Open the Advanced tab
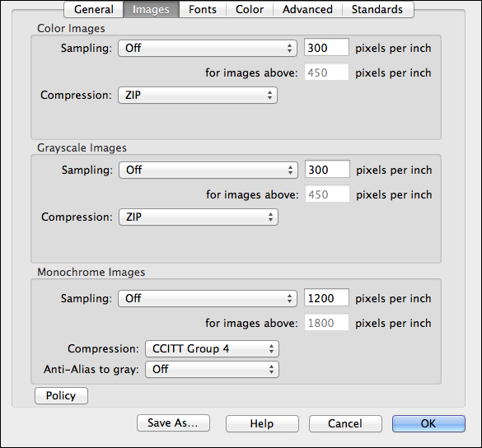Viewport: 482px width, 448px height. pos(307,9)
